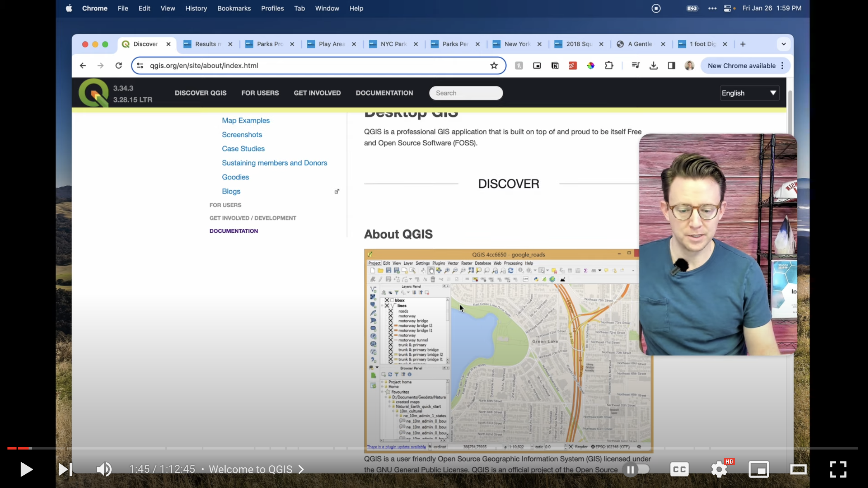Open the English language dropdown
The width and height of the screenshot is (868, 488).
[x=749, y=93]
